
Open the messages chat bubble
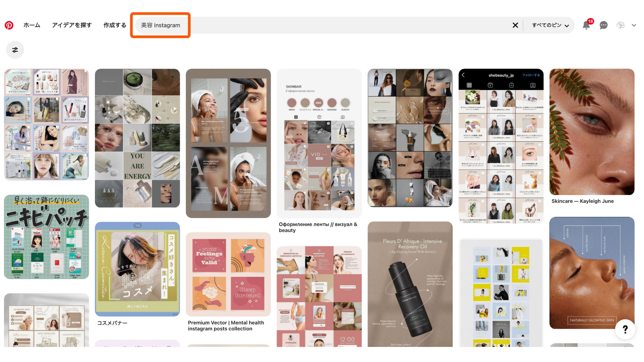603,25
